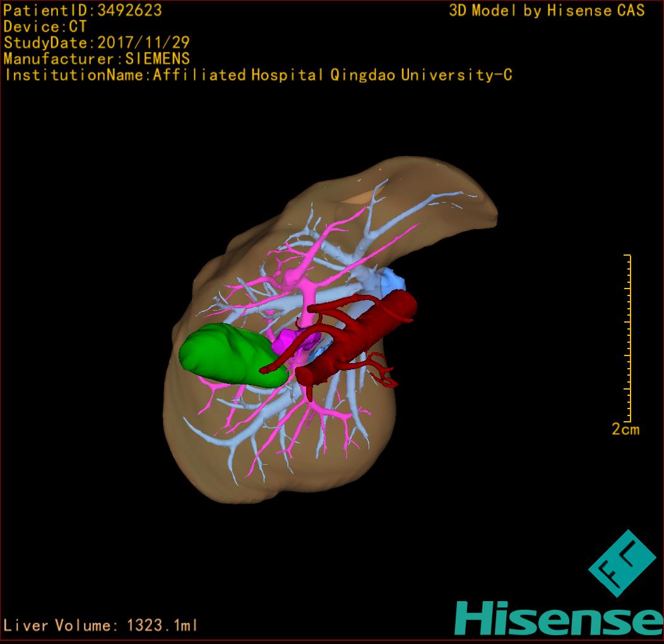Click the Liver Volume: 1323.1ml readout

tap(100, 625)
